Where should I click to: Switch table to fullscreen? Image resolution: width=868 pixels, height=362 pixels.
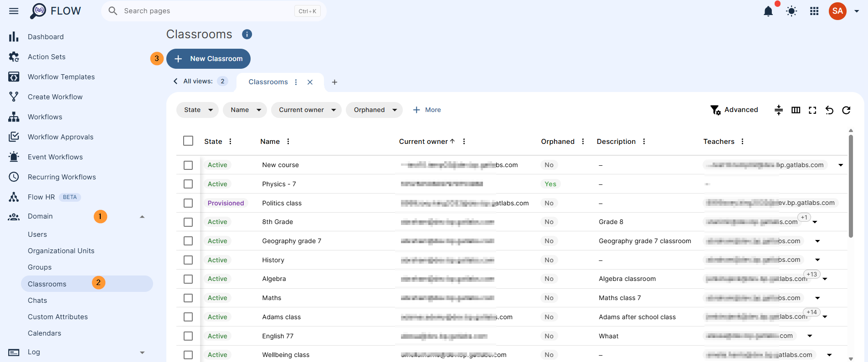coord(812,110)
